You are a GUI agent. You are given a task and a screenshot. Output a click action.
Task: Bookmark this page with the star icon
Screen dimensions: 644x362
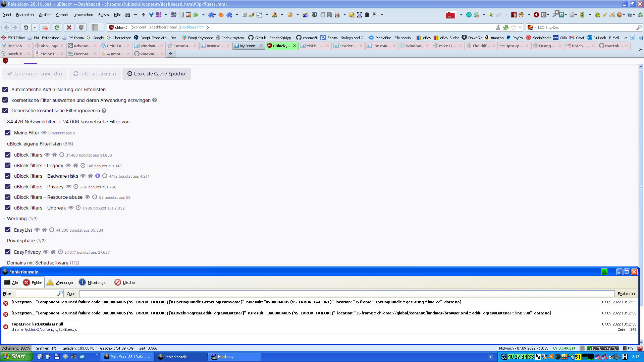514,27
